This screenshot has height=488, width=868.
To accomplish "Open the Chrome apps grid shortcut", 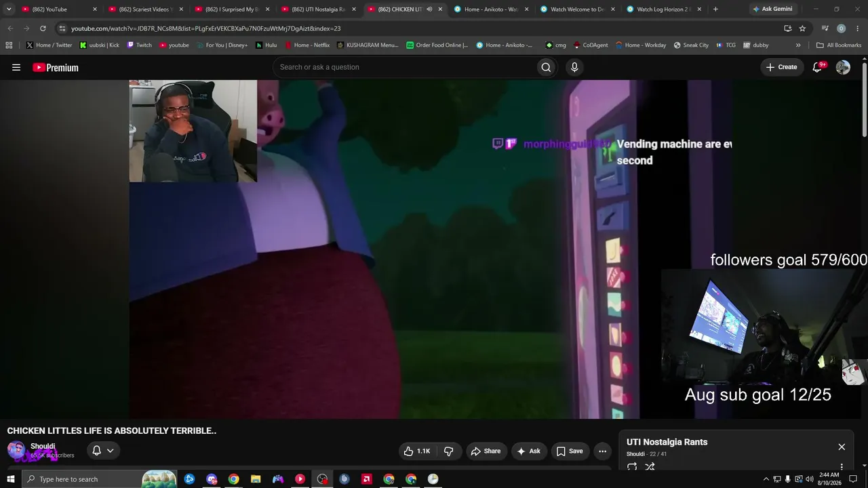I will (9, 45).
